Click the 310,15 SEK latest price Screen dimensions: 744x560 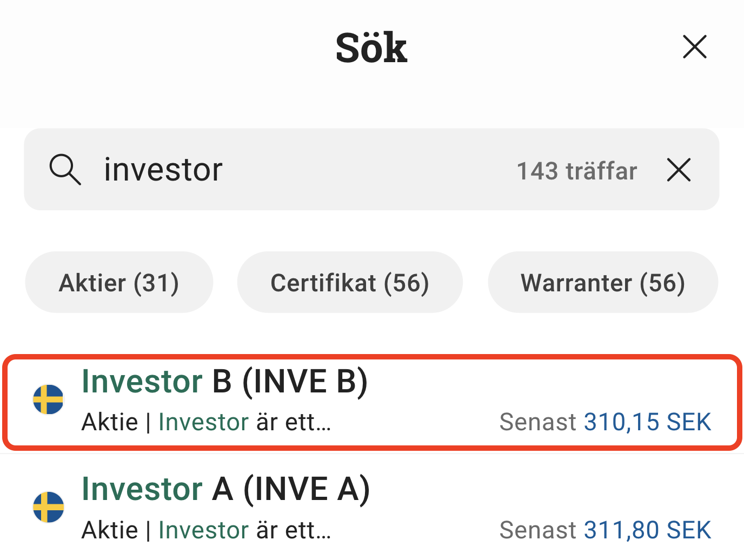click(x=648, y=422)
